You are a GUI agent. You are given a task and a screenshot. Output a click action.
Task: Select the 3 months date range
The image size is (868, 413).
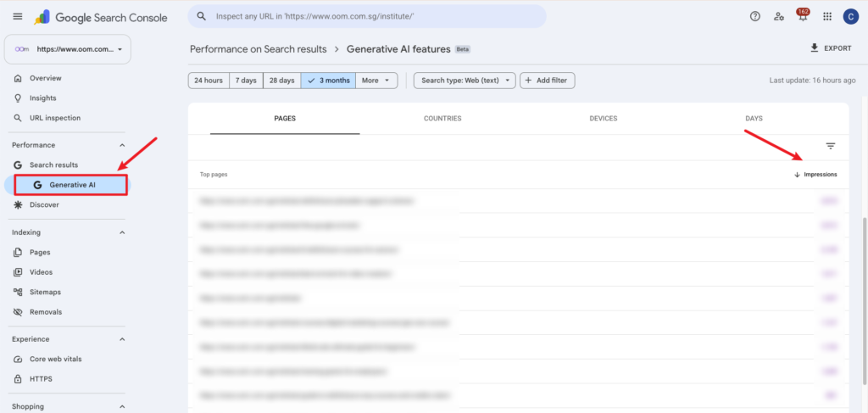328,81
